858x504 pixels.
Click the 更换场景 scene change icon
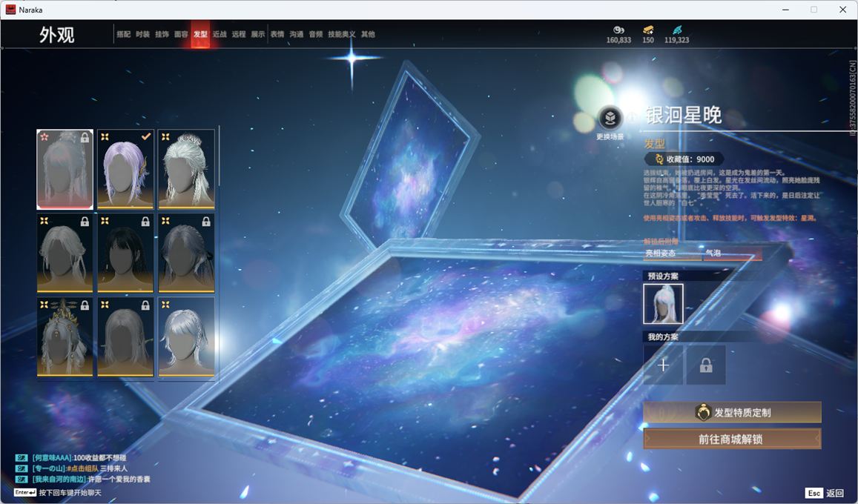(610, 117)
